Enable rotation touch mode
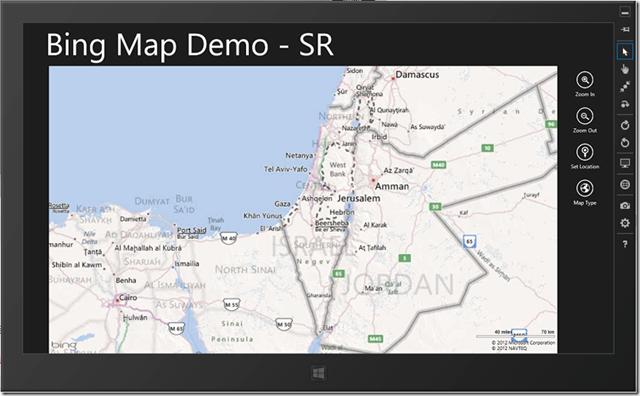Viewport: 640px width, 396px height. tap(625, 104)
